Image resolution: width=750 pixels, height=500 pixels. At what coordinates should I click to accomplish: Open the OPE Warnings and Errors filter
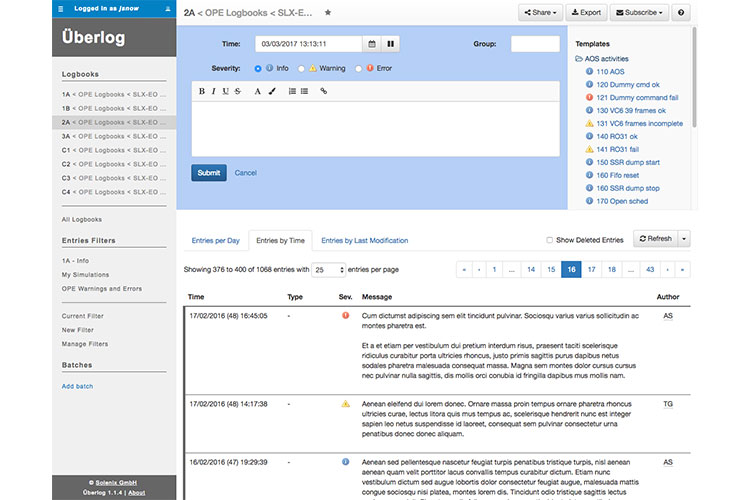pos(101,289)
